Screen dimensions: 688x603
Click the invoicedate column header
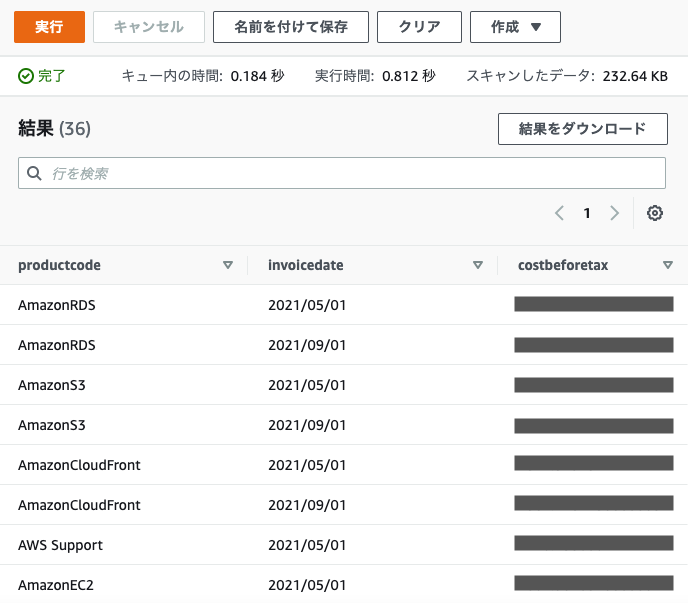[306, 265]
